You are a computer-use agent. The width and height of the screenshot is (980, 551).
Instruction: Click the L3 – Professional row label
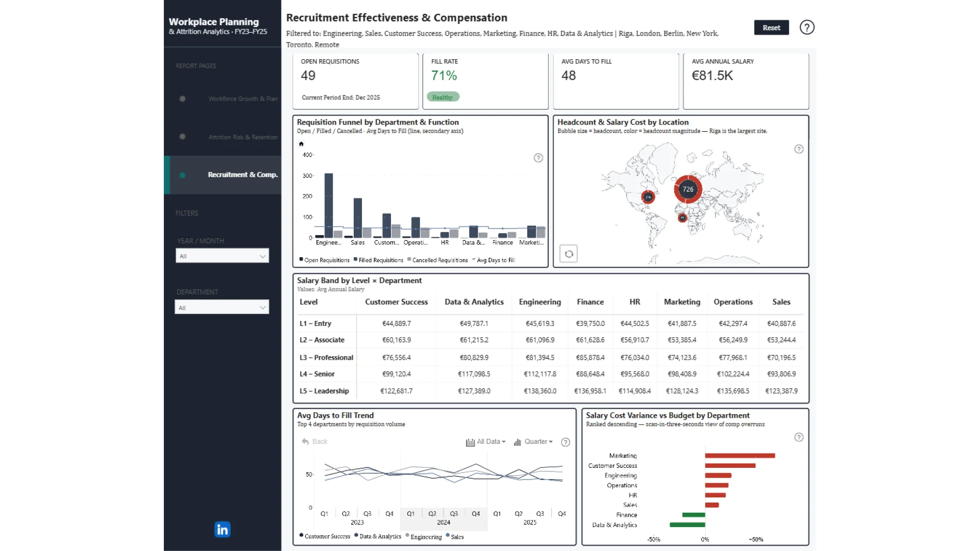click(326, 358)
